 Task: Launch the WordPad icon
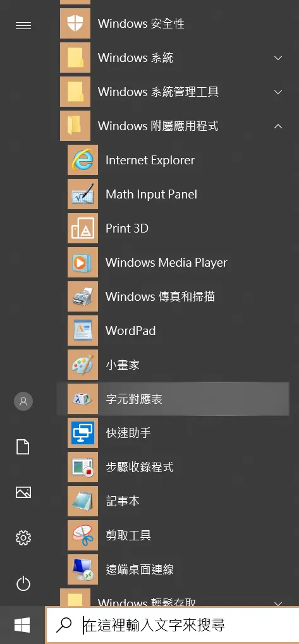pos(83,330)
